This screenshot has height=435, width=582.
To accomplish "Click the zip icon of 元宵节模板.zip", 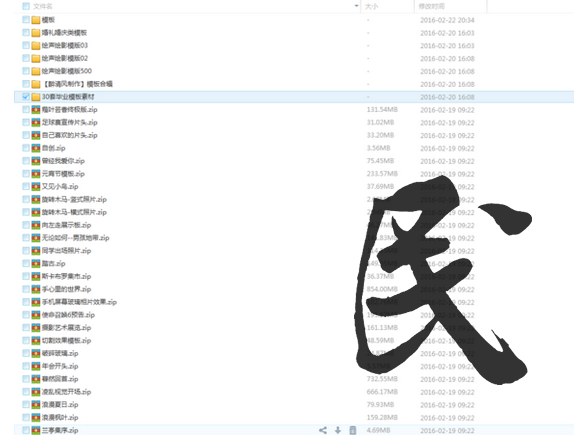I will pyautogui.click(x=36, y=174).
